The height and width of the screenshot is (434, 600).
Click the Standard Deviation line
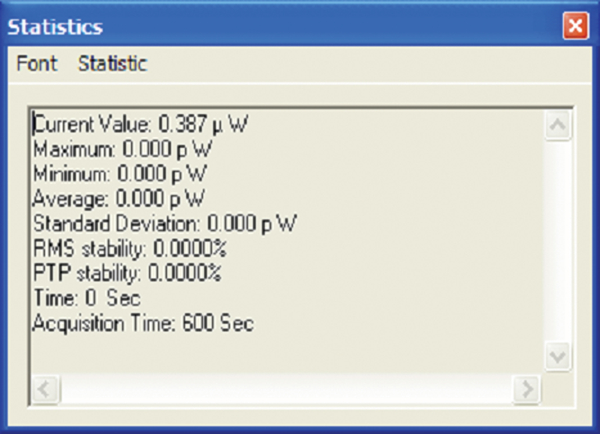click(165, 223)
